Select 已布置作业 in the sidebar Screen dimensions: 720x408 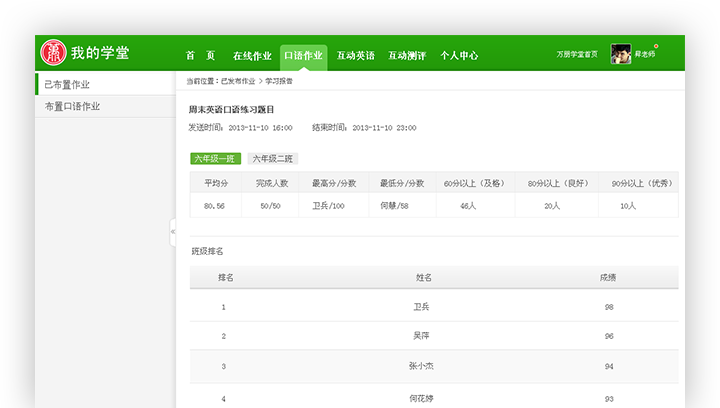point(67,85)
